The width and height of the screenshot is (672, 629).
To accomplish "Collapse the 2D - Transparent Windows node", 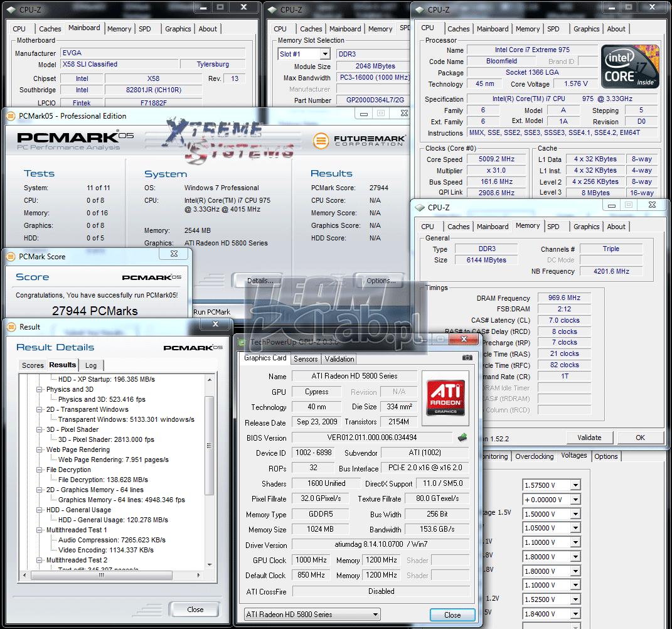I will pos(39,409).
